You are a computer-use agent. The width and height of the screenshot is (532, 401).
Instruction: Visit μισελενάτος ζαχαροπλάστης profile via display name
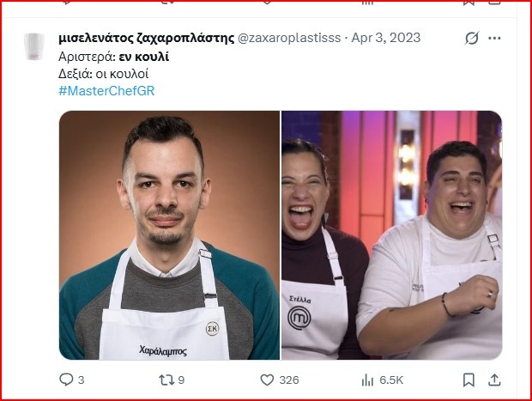146,38
